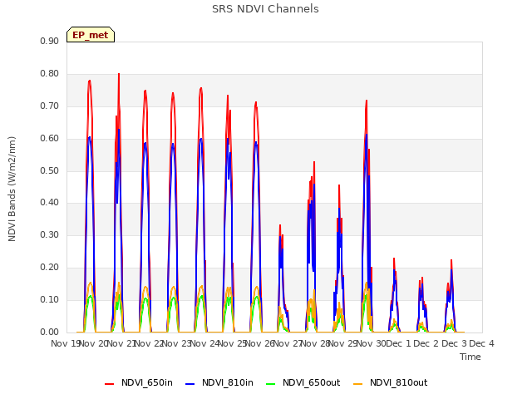Viewport: 532px width, 399px height.
Task: Click the EP_met annotation label
Action: tap(91, 35)
